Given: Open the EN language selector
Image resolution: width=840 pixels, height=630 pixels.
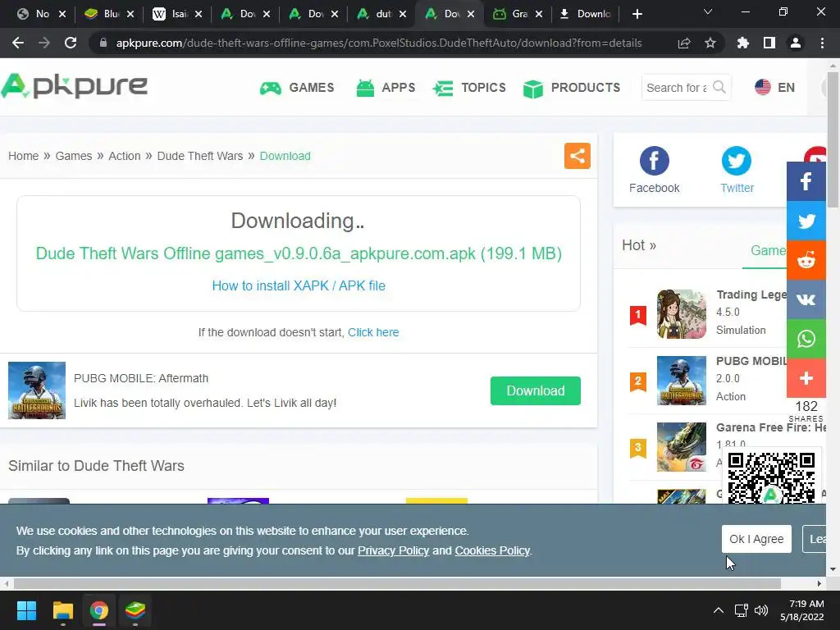Looking at the screenshot, I should click(774, 87).
